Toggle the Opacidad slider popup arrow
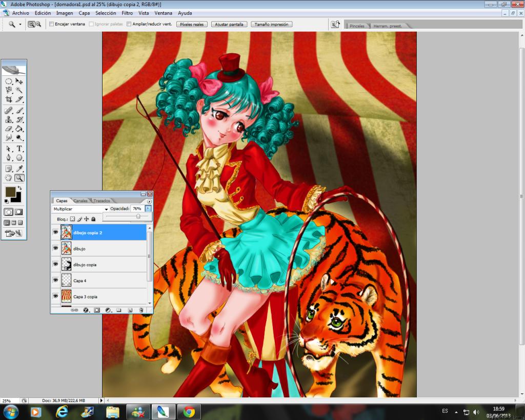The image size is (525, 420). [148, 209]
